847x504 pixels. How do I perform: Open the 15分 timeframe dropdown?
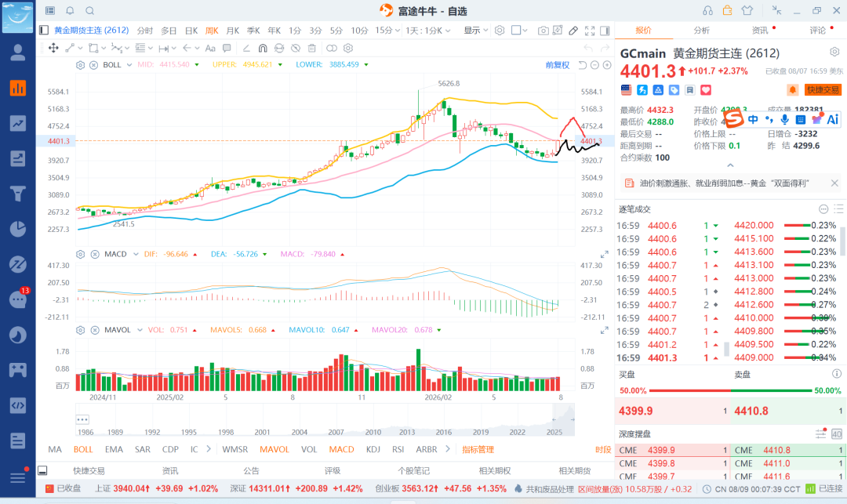(x=387, y=31)
